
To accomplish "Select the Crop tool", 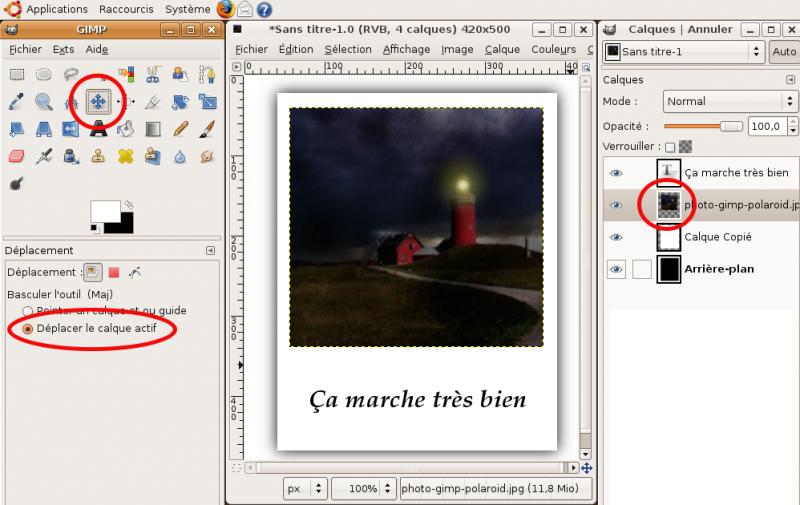I will 153,102.
